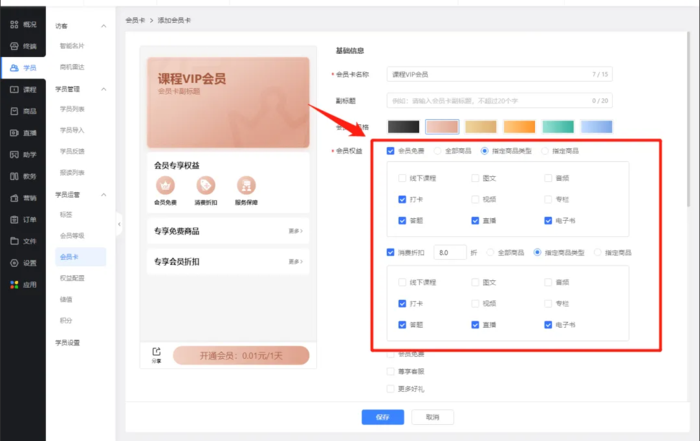Open 概况 overview in the dark sidebar
The width and height of the screenshot is (700, 441).
click(23, 23)
